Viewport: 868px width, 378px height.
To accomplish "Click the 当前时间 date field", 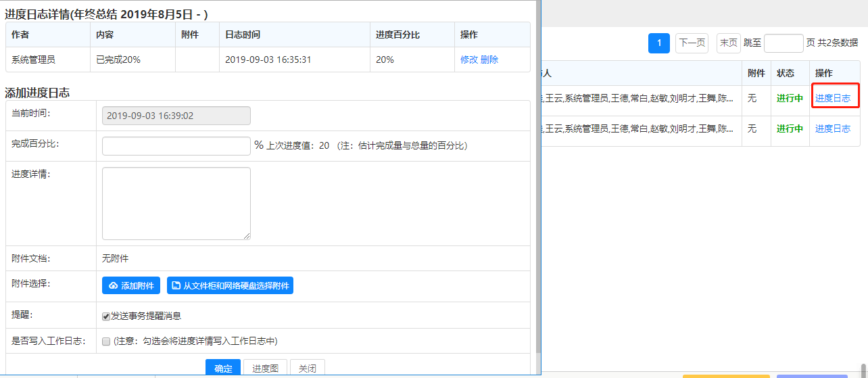I will (176, 116).
